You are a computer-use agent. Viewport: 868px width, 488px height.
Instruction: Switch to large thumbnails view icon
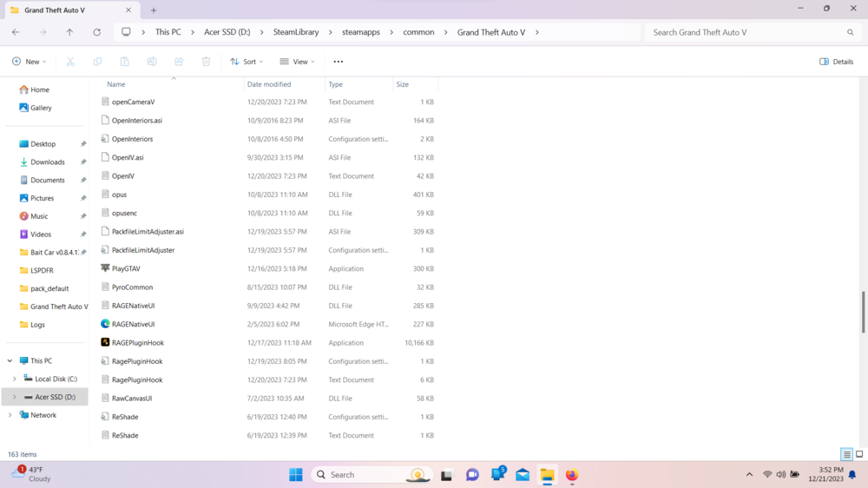pyautogui.click(x=859, y=454)
